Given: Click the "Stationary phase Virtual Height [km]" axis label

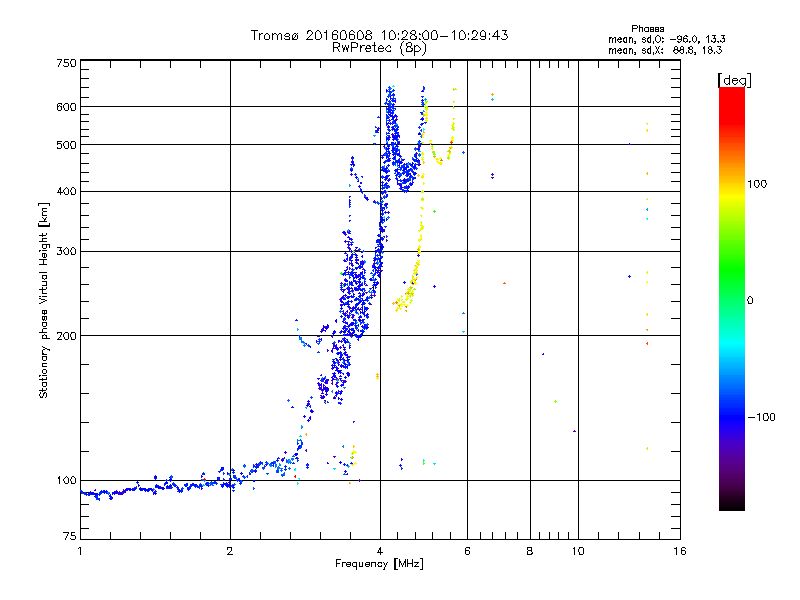Looking at the screenshot, I should click(43, 300).
